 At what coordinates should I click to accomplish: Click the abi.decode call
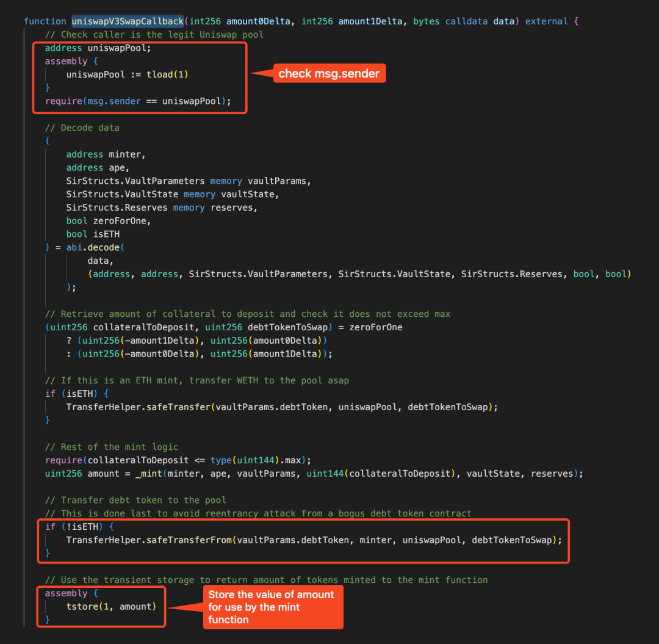[101, 247]
